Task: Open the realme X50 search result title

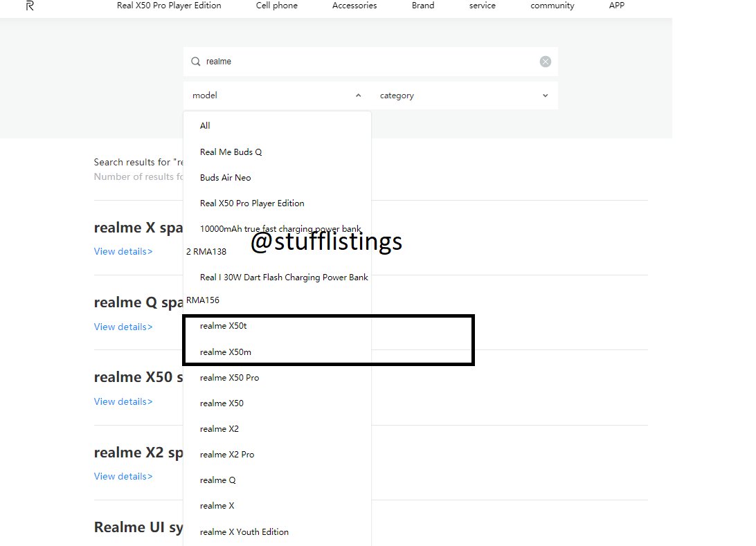Action: (x=138, y=377)
